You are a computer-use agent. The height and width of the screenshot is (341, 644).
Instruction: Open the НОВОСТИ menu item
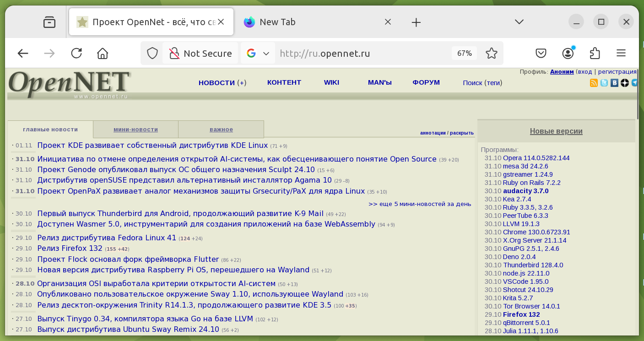[216, 83]
